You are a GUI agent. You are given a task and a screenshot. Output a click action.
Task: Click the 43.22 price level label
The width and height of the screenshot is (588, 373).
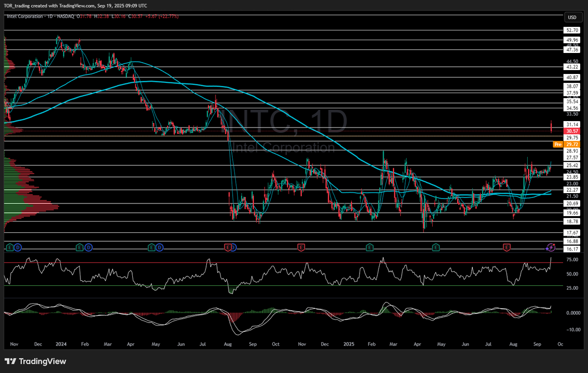[572, 67]
